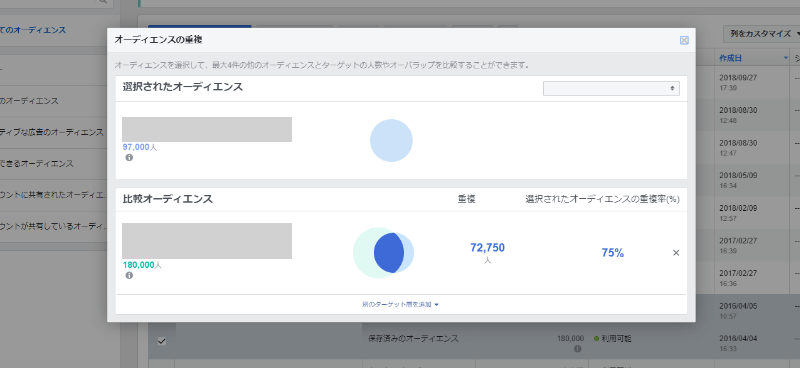The height and width of the screenshot is (368, 800).
Task: Click 2018/02/09 date cell
Action: 737,213
